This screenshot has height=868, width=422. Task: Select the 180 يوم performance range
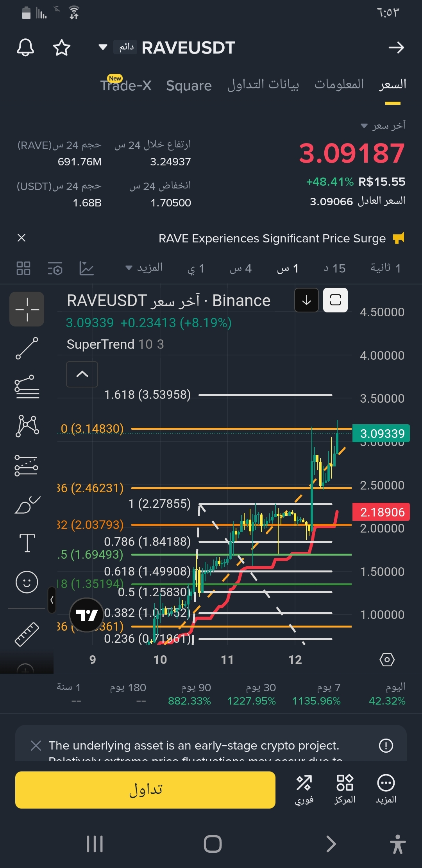[x=128, y=694]
